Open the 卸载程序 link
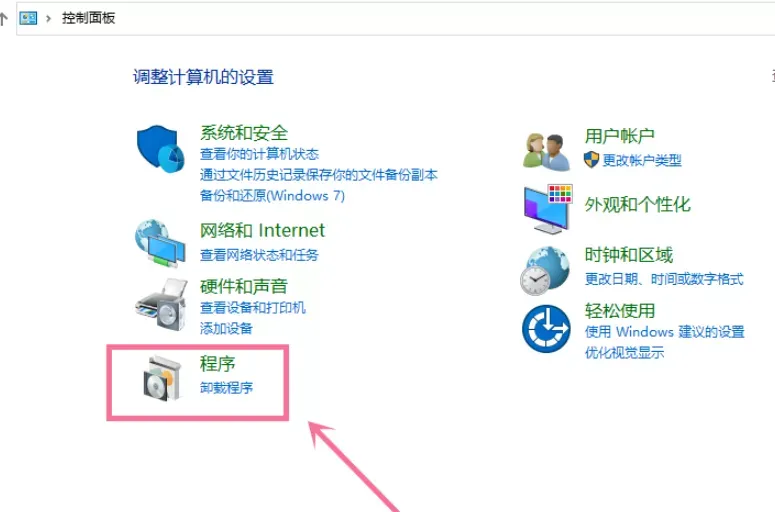 226,387
